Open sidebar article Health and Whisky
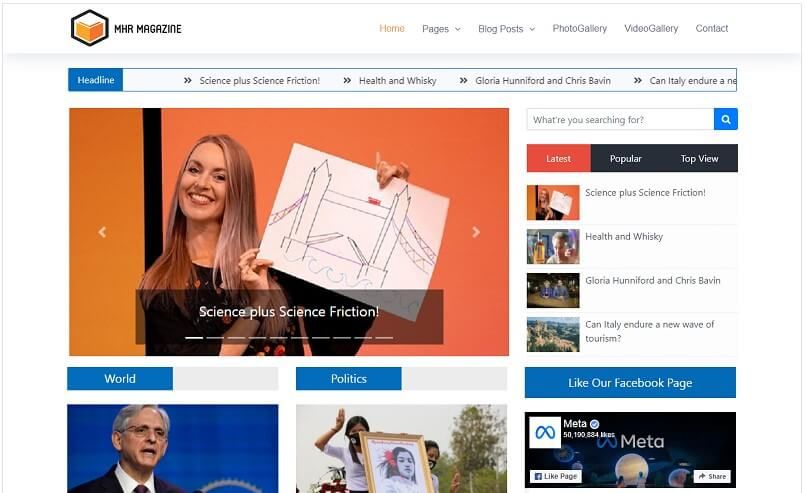 624,236
